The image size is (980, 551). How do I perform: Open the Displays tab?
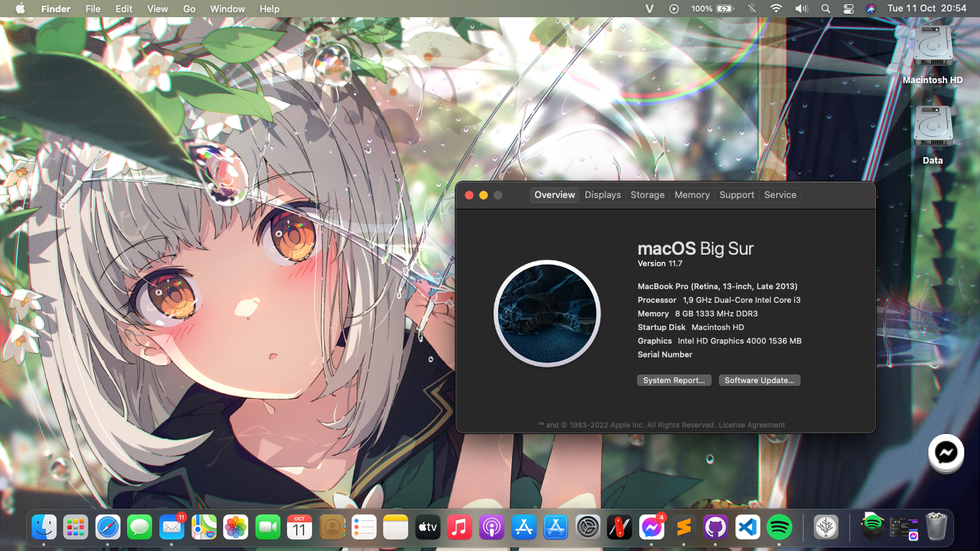603,195
